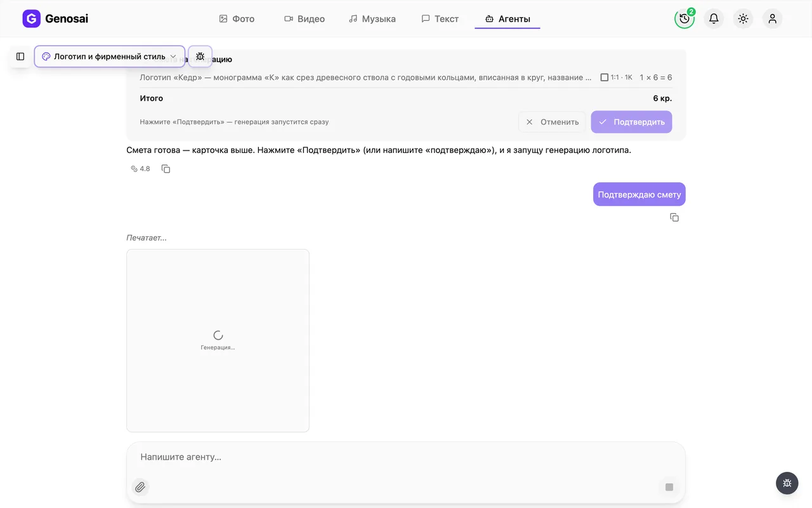Focus the Напишите агенту input field
This screenshot has height=508, width=812.
[x=406, y=457]
